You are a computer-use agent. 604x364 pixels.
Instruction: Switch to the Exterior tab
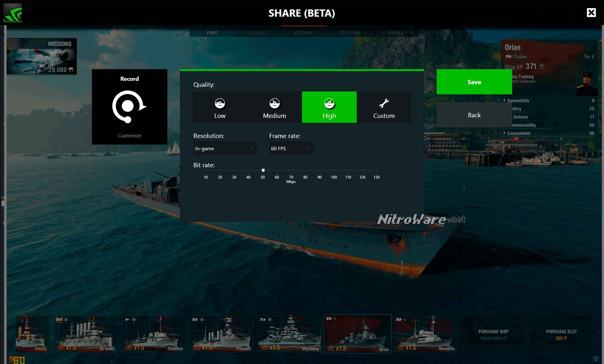pyautogui.click(x=304, y=33)
